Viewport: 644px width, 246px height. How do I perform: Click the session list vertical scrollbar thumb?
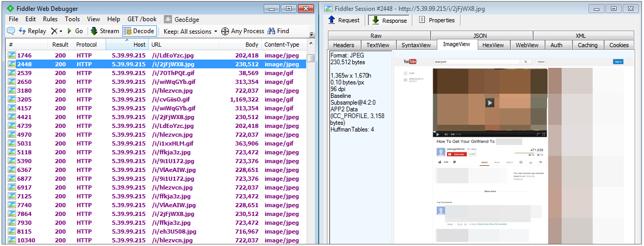click(x=310, y=59)
